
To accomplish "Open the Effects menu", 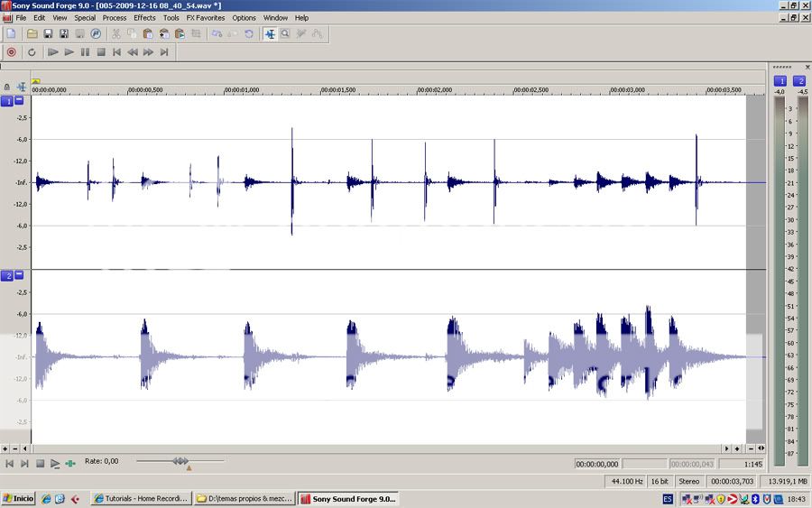I will [144, 18].
